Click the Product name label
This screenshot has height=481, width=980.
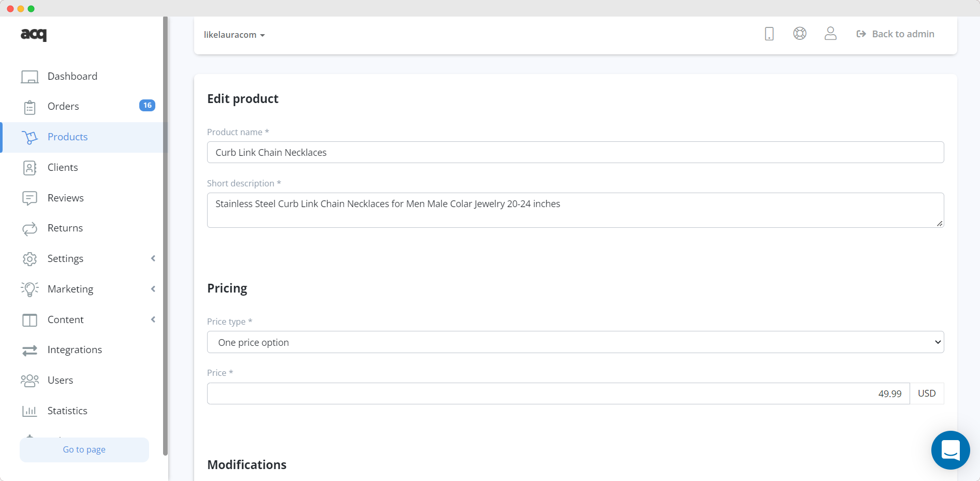pos(238,132)
